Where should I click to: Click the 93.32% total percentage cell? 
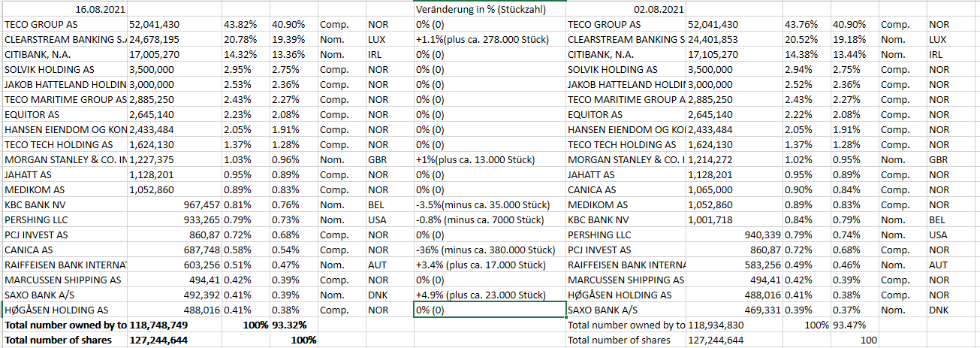coord(288,325)
